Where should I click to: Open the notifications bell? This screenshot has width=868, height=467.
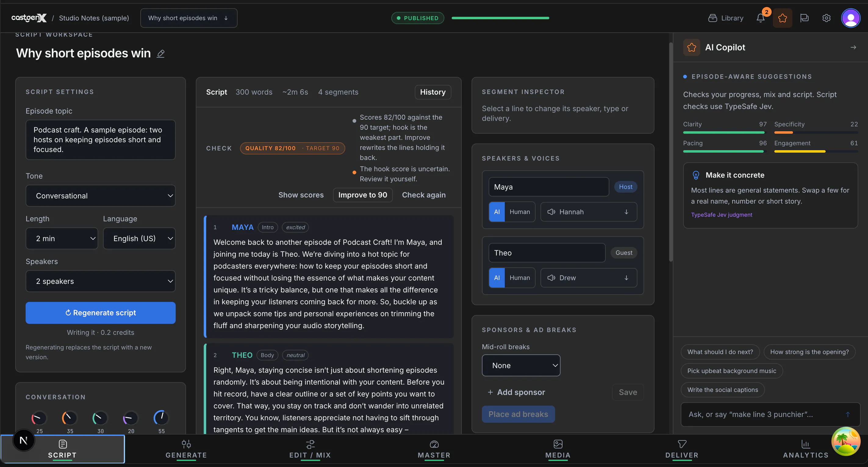(761, 18)
